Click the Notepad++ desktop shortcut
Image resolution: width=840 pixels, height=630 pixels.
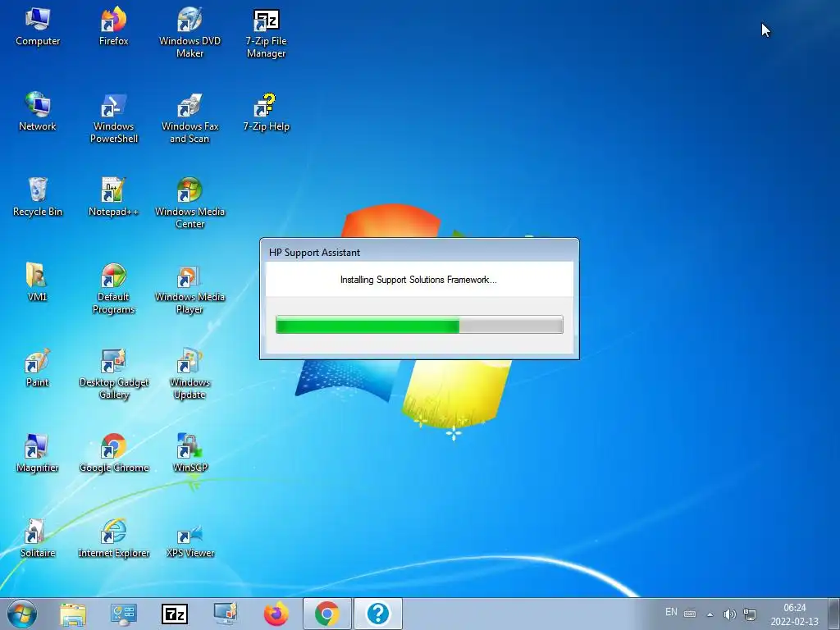click(113, 197)
